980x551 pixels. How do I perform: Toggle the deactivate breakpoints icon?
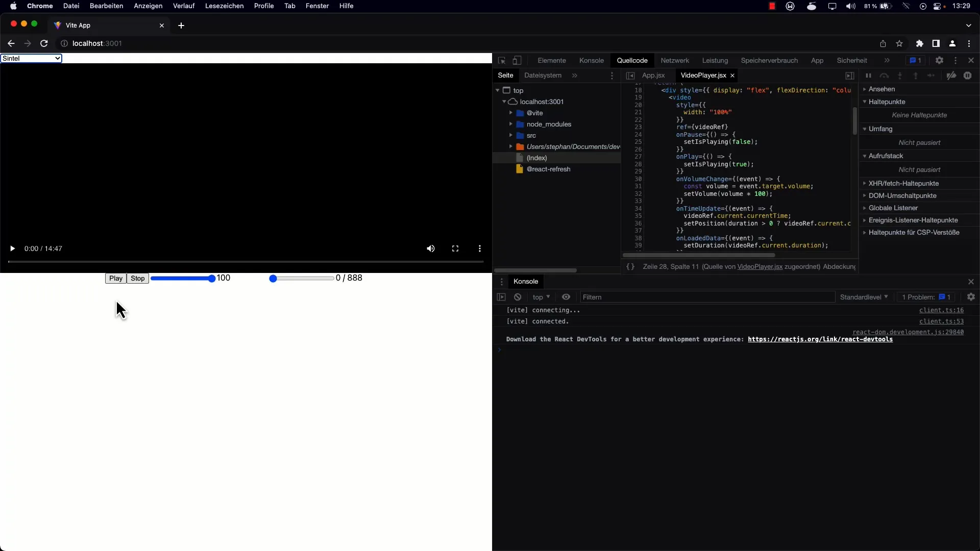(x=951, y=76)
